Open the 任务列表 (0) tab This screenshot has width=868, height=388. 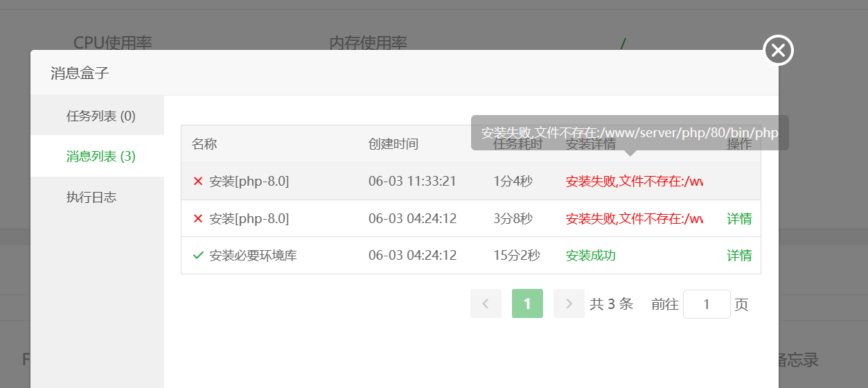pyautogui.click(x=97, y=116)
